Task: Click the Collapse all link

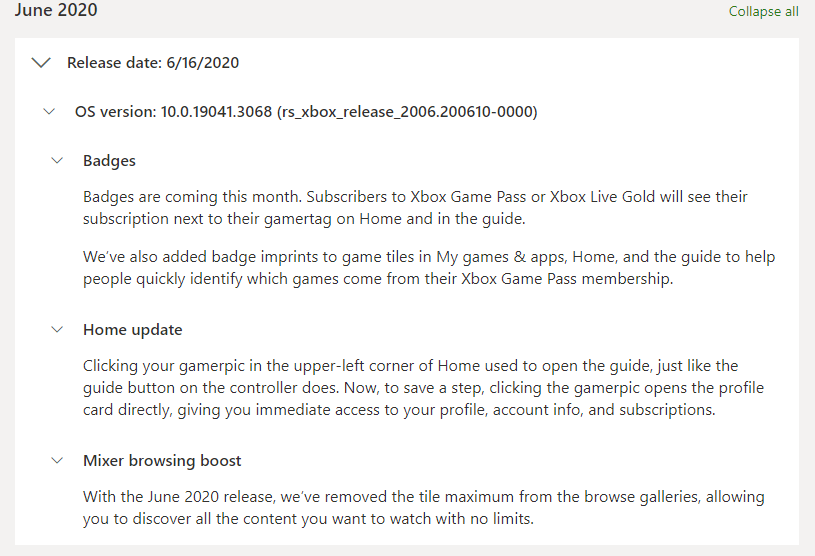Action: coord(763,11)
